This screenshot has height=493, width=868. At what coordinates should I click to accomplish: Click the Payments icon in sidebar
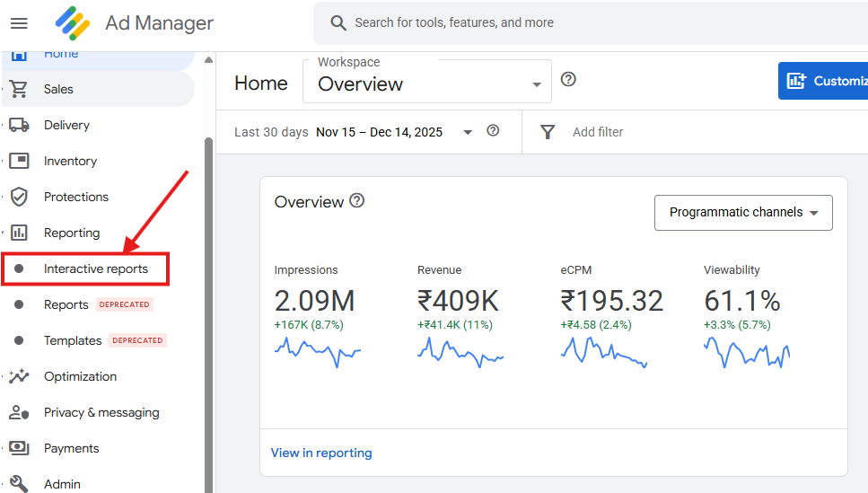point(19,448)
